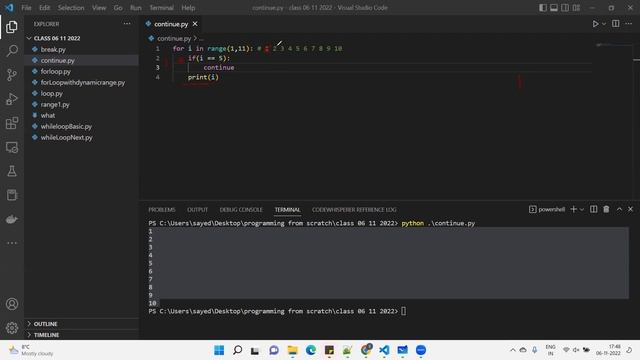Image resolution: width=640 pixels, height=360 pixels.
Task: Open whileloopBasic.py file
Action: [66, 127]
